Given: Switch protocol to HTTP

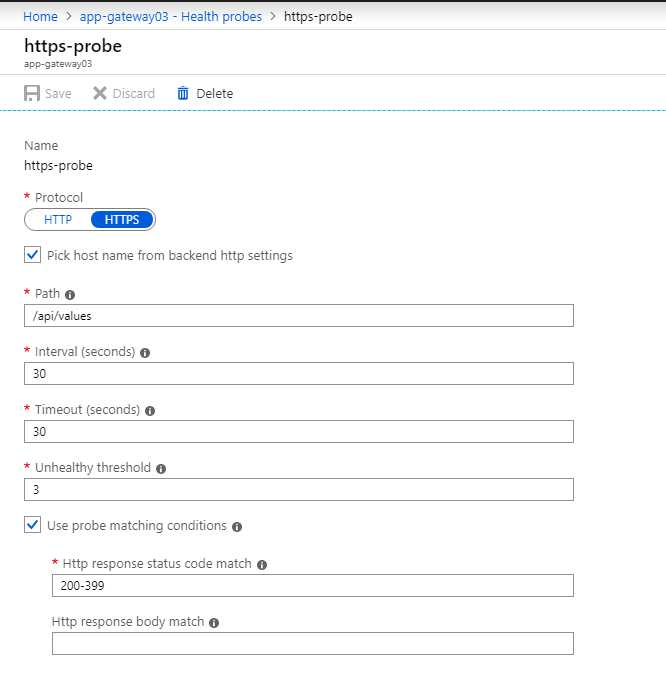Looking at the screenshot, I should 58,220.
